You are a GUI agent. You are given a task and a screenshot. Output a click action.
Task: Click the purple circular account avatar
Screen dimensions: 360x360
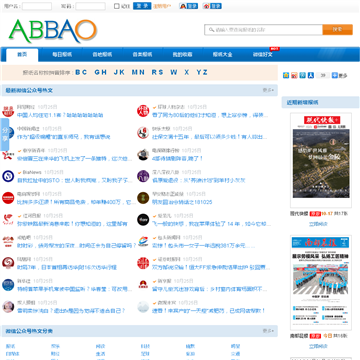(x=143, y=176)
